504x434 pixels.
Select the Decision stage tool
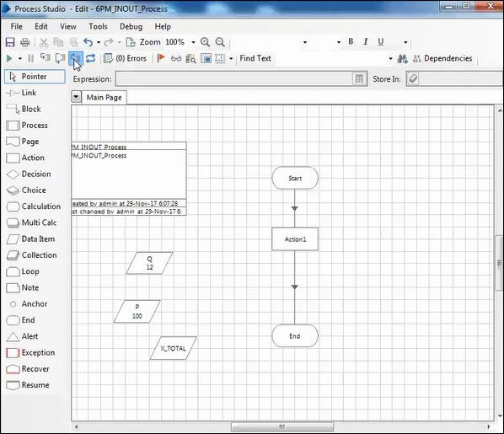pos(29,174)
